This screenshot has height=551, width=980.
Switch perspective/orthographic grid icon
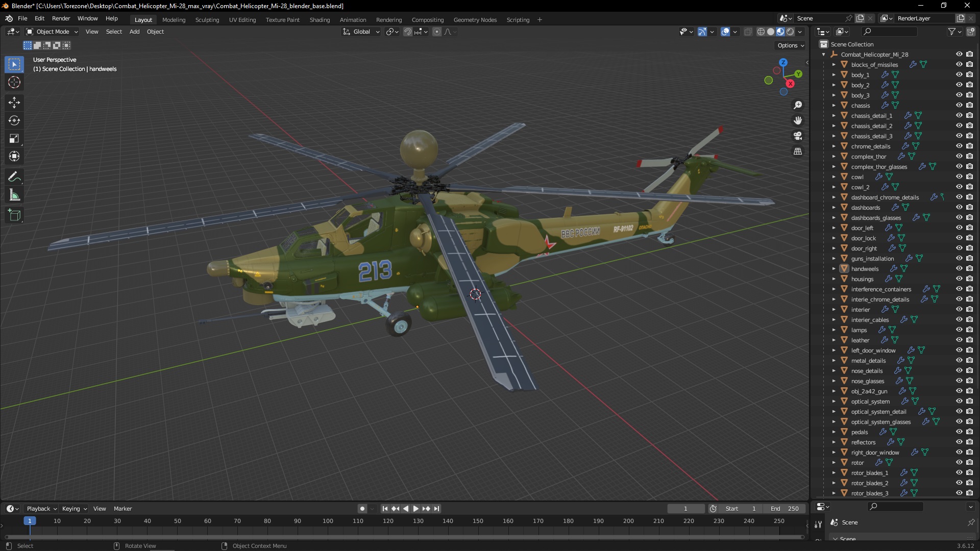[x=798, y=151]
